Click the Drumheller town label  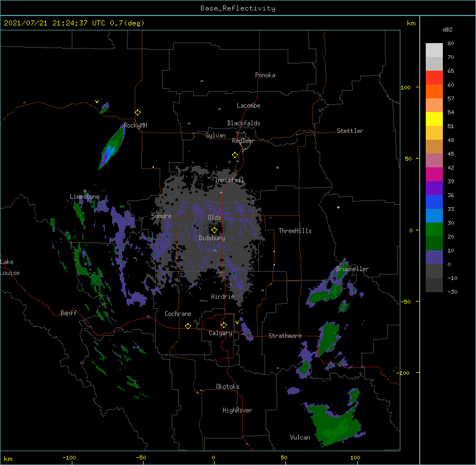pos(352,269)
